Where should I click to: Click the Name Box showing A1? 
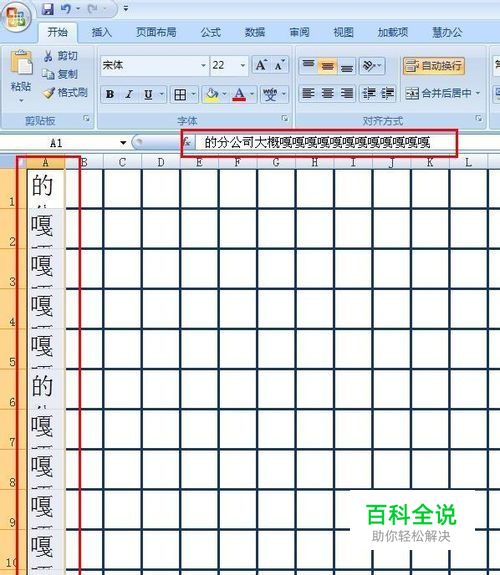coord(56,143)
